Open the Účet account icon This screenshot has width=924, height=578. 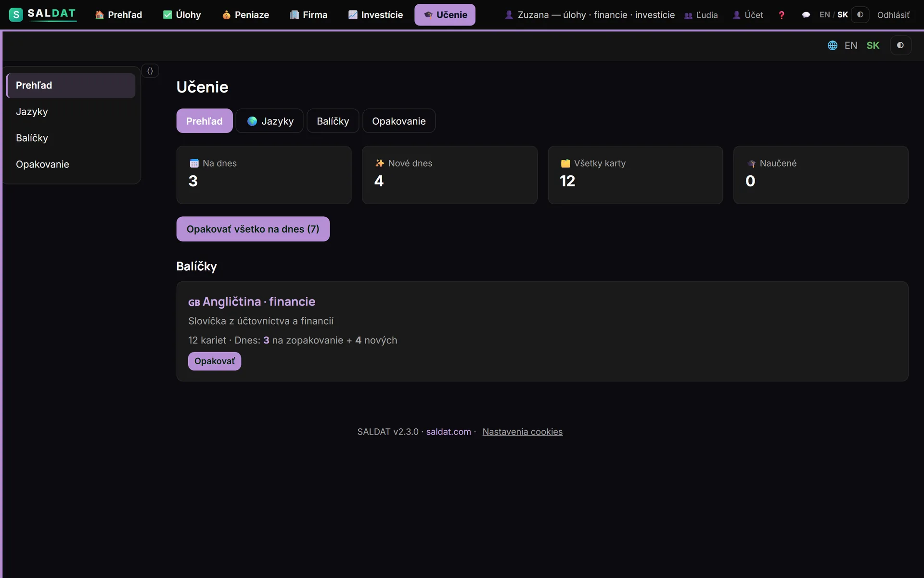pos(736,15)
